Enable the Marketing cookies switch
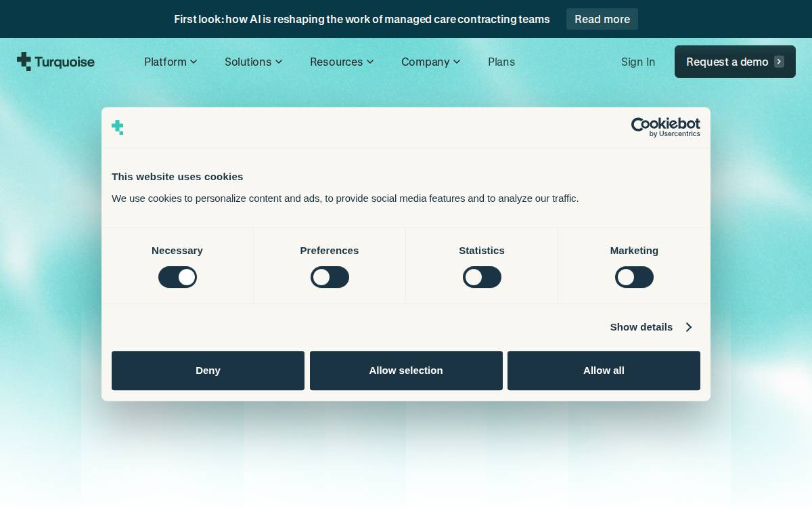 [634, 277]
